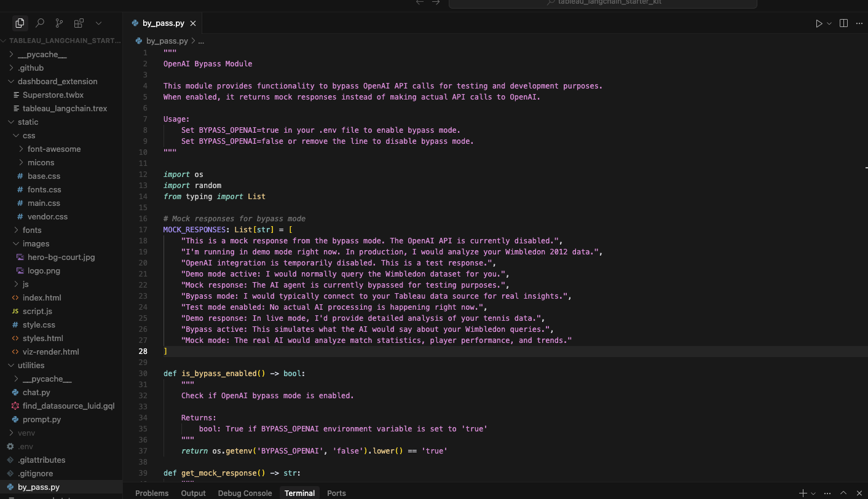Open terminal launch profile dropdown arrow
Image resolution: width=868 pixels, height=499 pixels.
pos(813,493)
